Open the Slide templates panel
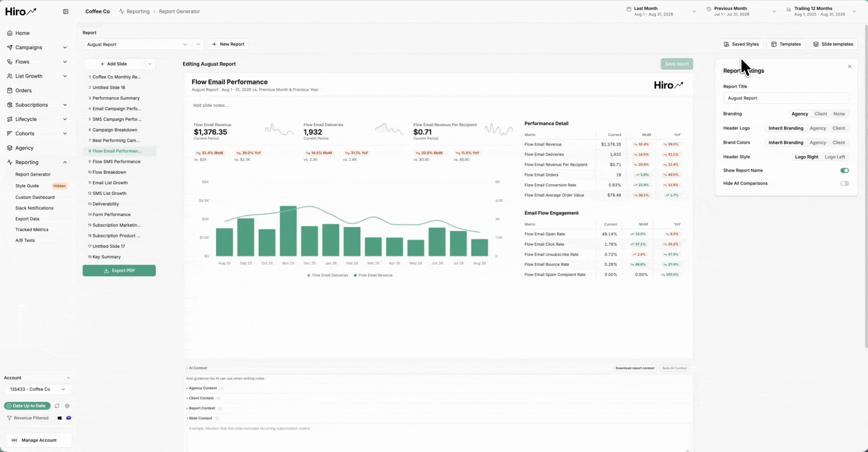This screenshot has width=868, height=452. 833,44
